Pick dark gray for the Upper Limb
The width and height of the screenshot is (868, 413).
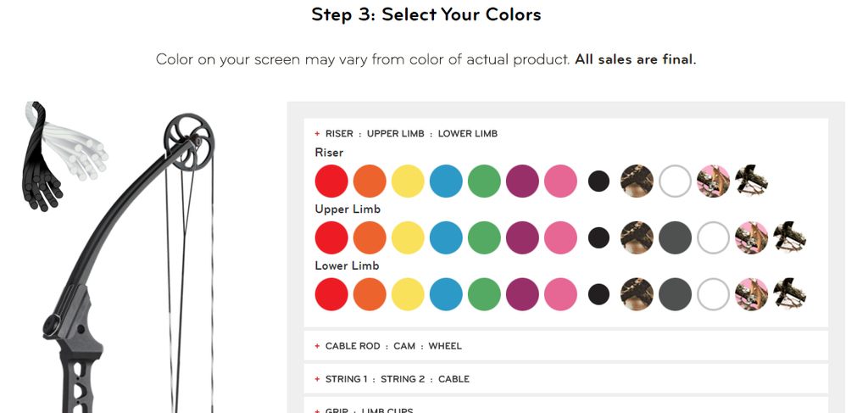tap(675, 237)
